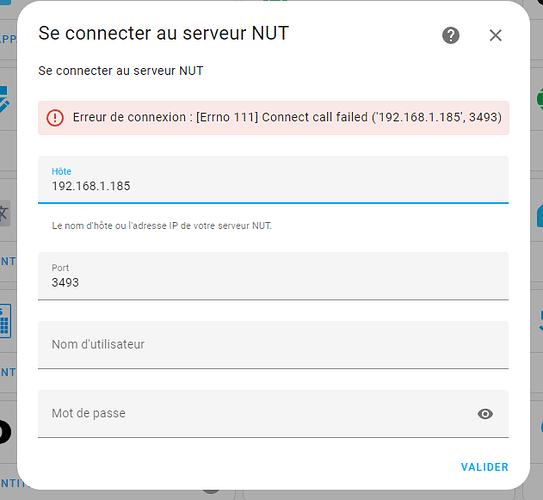
Task: Select the Mot de passe input field
Action: pos(273,414)
